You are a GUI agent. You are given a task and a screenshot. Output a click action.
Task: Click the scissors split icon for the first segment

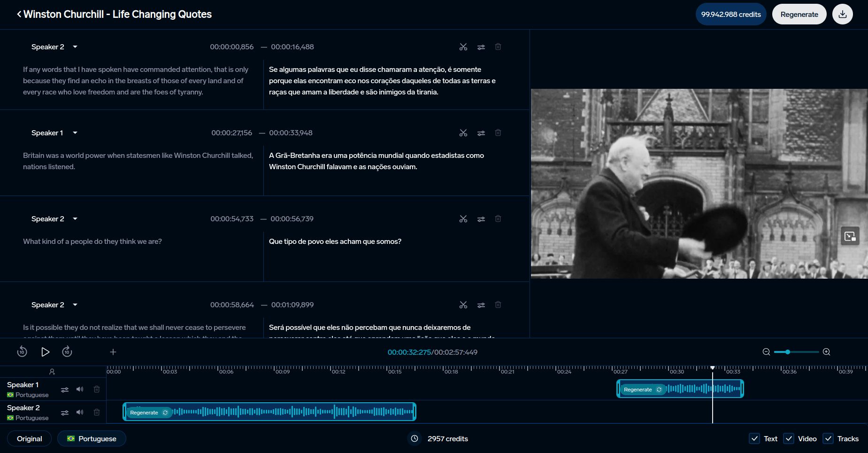[463, 47]
